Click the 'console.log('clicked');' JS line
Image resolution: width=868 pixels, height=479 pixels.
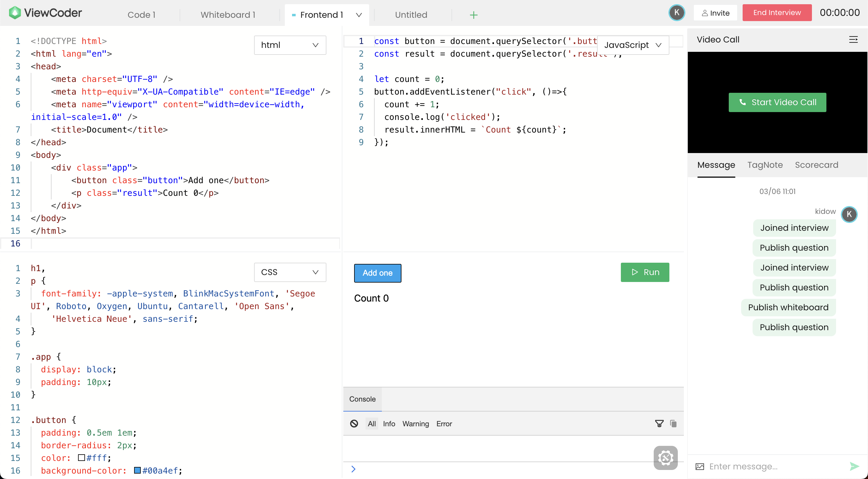[442, 117]
